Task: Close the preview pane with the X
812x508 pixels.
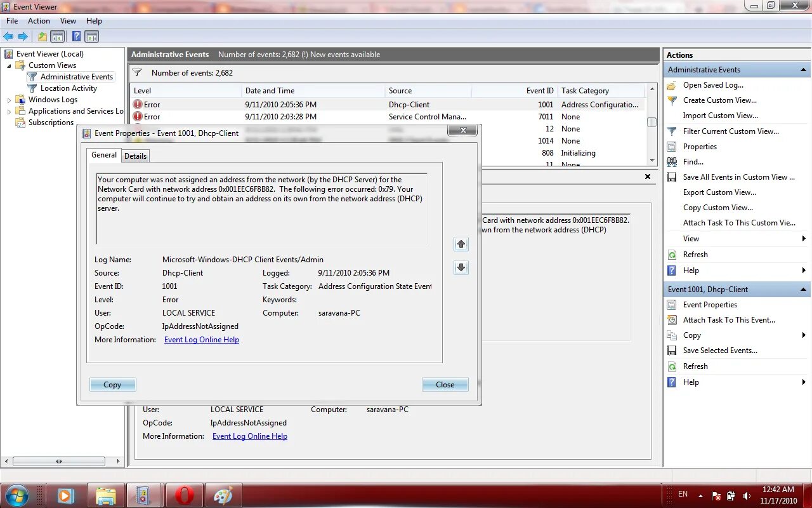Action: (x=648, y=177)
